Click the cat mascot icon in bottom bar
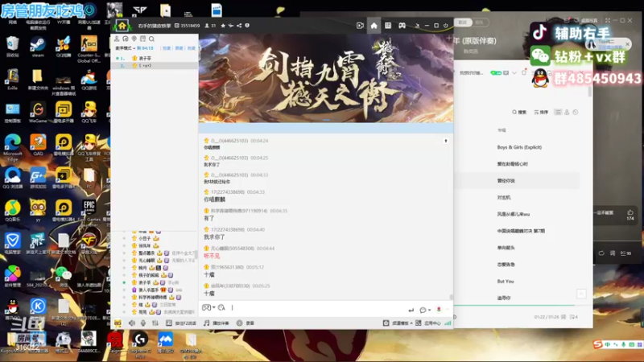Image resolution: width=644 pixels, height=362 pixels. (x=118, y=323)
